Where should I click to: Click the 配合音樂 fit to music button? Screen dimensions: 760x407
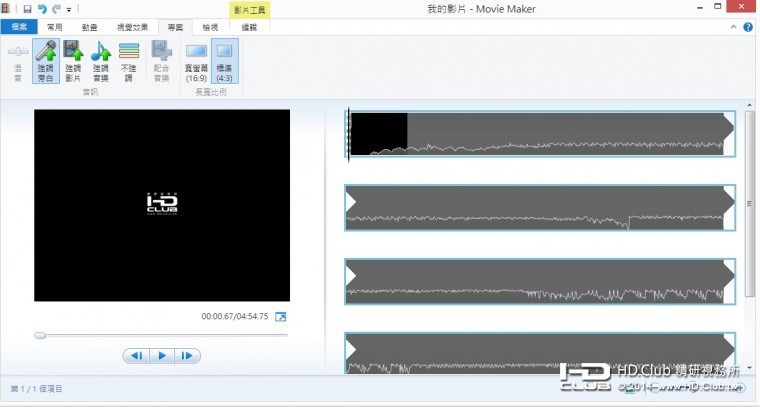pyautogui.click(x=161, y=62)
